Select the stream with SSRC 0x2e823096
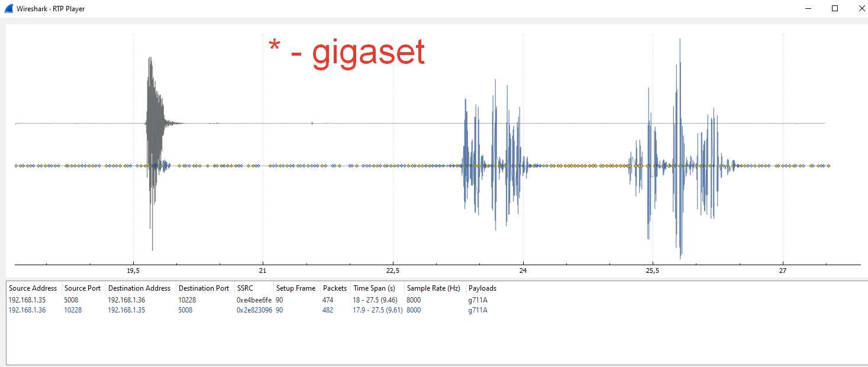Image resolution: width=868 pixels, height=367 pixels. 254,310
